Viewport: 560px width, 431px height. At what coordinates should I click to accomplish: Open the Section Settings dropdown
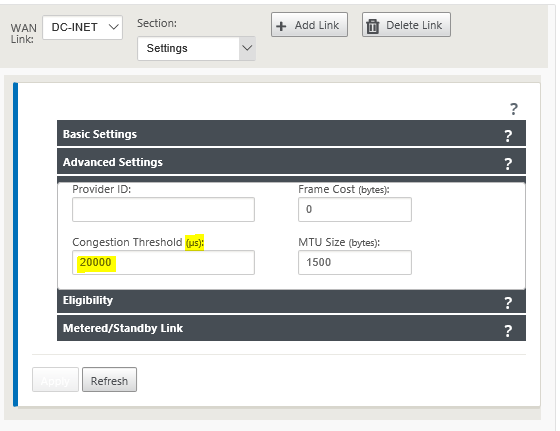coord(196,48)
